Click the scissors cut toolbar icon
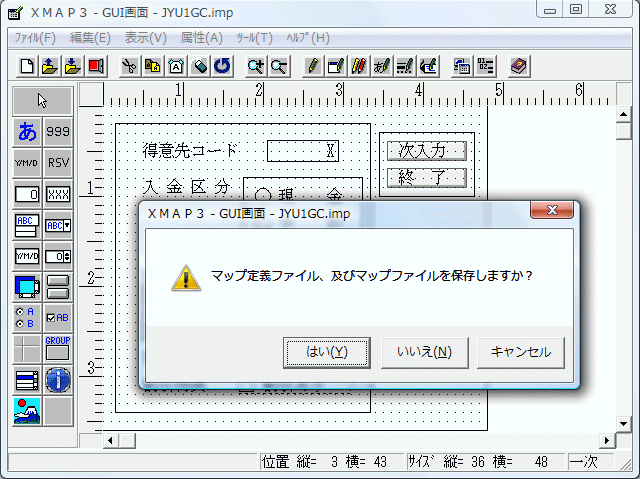The image size is (640, 479). coord(130,66)
